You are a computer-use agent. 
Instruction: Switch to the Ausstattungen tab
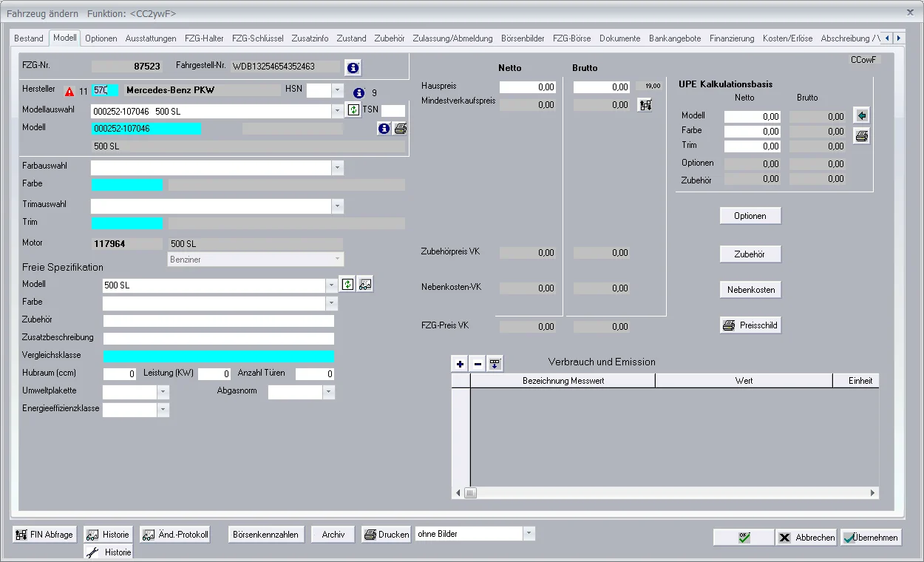(151, 38)
